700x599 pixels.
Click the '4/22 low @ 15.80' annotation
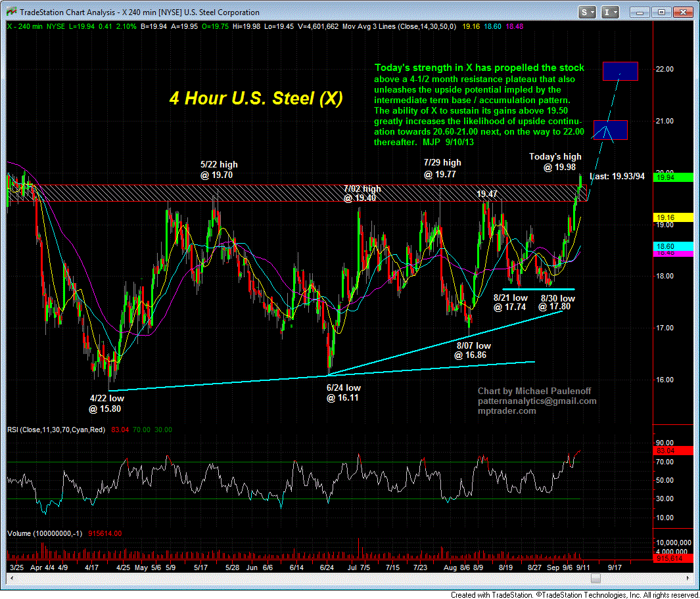106,404
